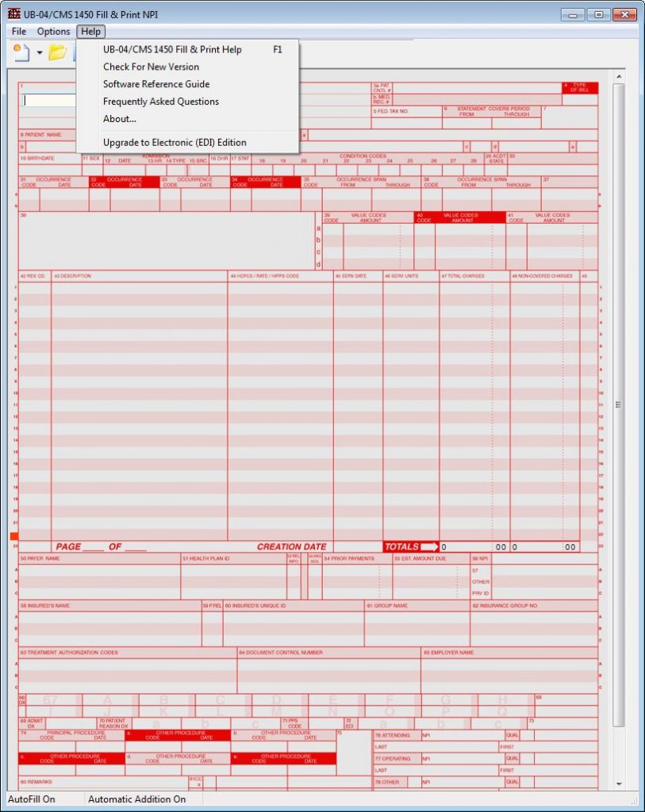The width and height of the screenshot is (645, 812).
Task: Click Document Control Number line A field
Action: (329, 664)
